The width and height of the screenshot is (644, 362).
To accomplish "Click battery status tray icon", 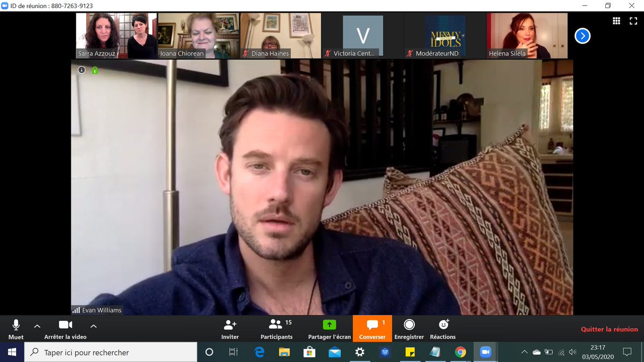I will [548, 352].
